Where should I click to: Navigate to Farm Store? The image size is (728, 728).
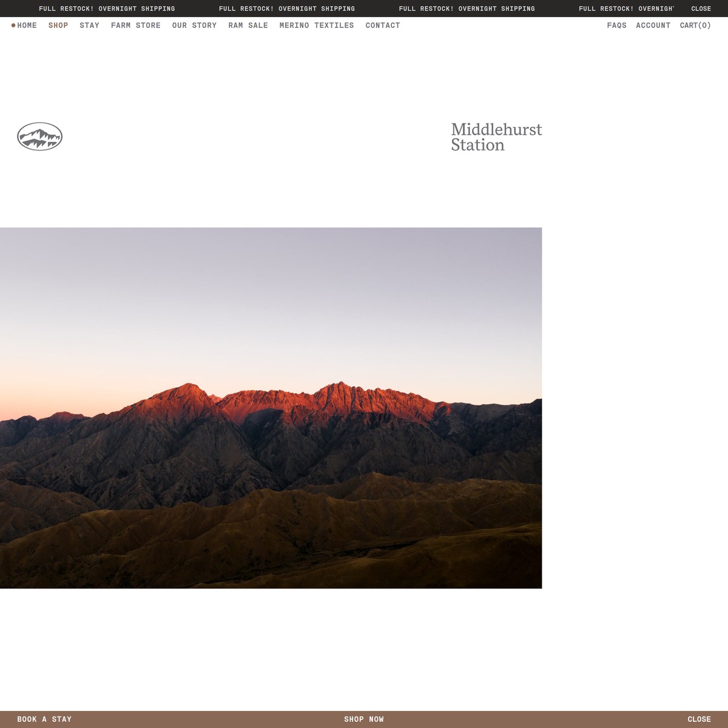[135, 25]
